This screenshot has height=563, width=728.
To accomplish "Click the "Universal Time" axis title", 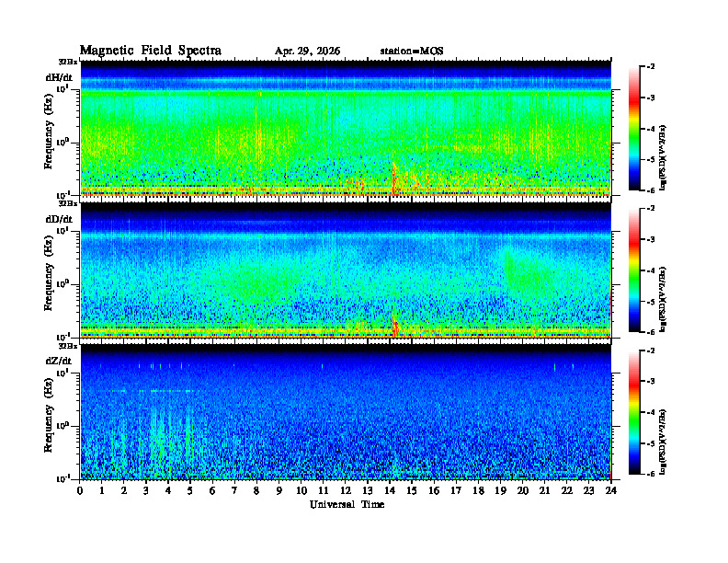I will (347, 504).
